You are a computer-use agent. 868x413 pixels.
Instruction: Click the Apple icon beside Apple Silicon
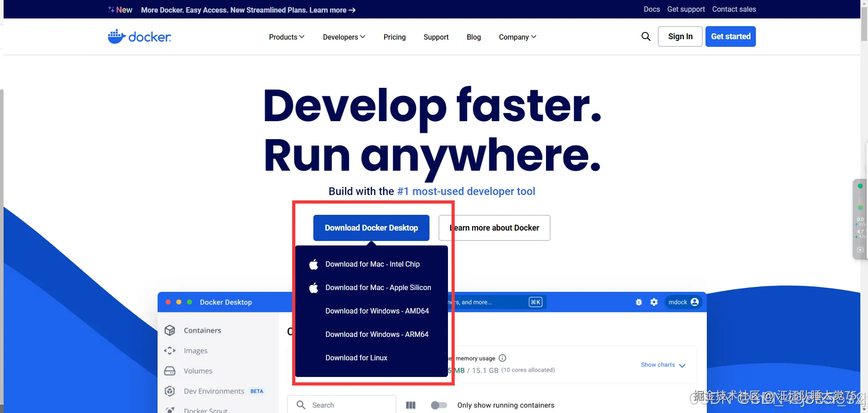pos(314,288)
